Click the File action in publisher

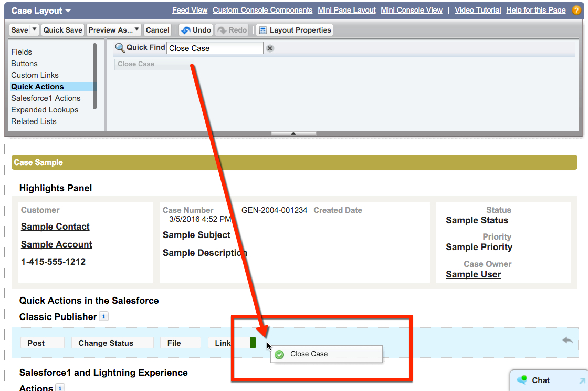181,343
